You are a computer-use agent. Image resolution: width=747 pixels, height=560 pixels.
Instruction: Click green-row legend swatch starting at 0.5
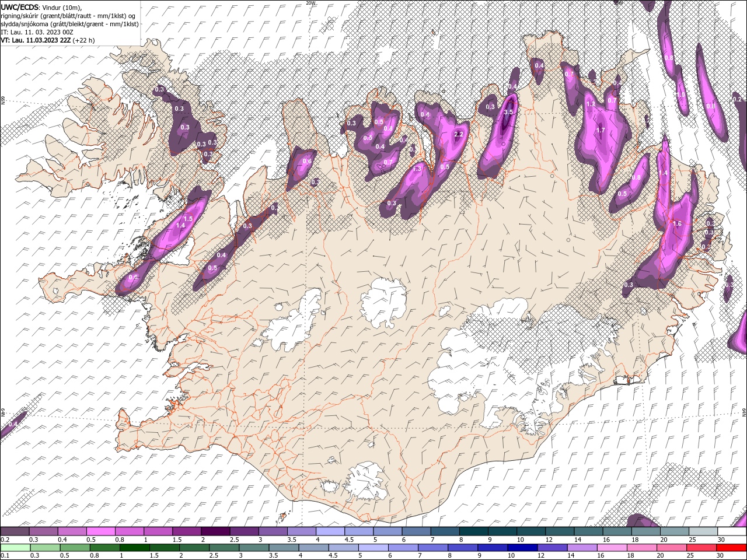pyautogui.click(x=75, y=548)
